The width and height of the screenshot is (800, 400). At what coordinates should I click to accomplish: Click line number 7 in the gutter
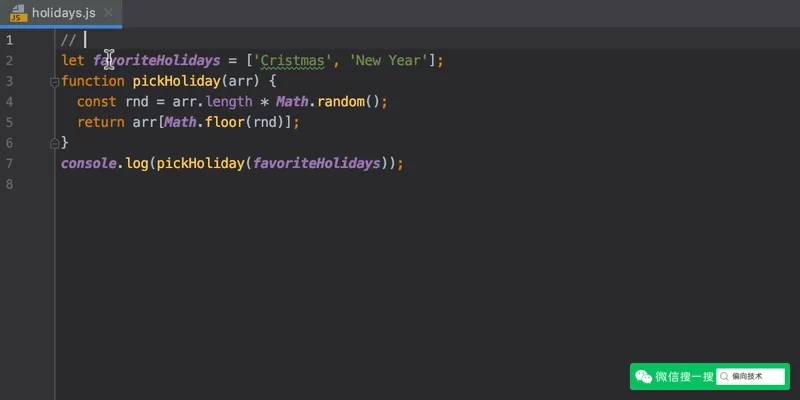click(x=9, y=164)
